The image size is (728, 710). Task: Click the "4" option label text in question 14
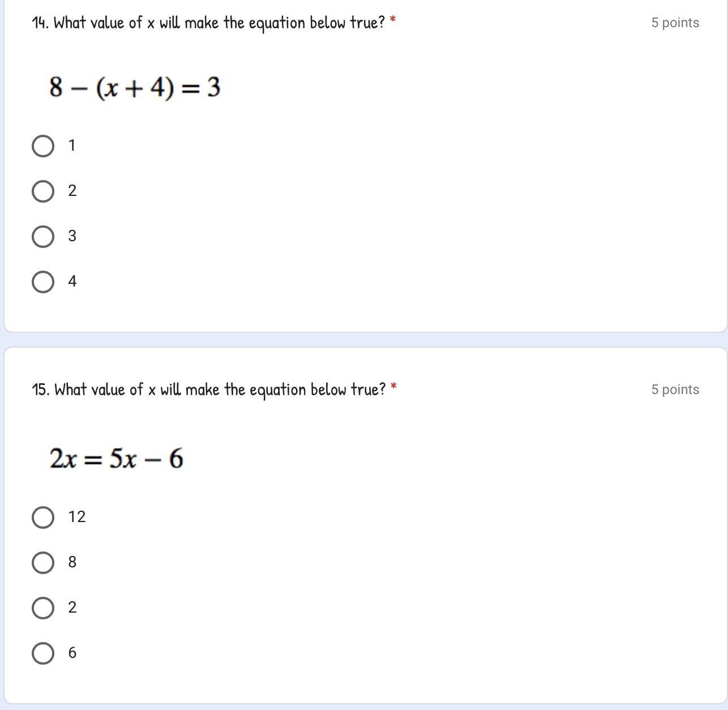tap(72, 281)
